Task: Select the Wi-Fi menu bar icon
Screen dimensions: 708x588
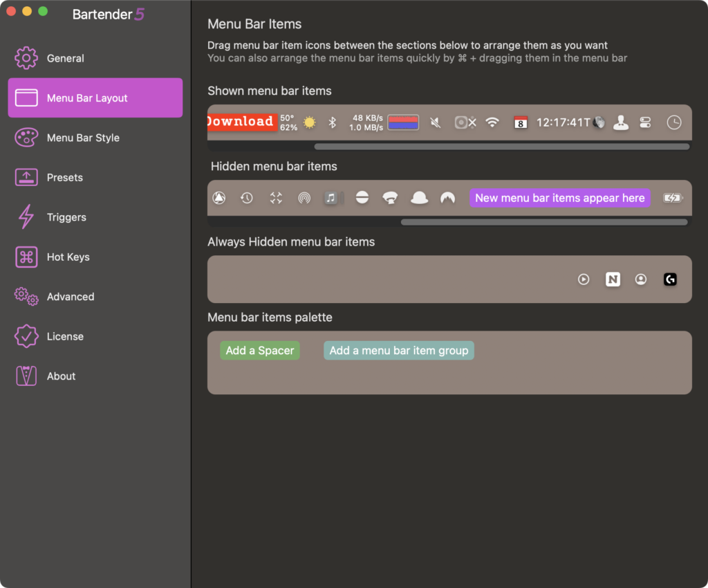Action: [x=492, y=122]
